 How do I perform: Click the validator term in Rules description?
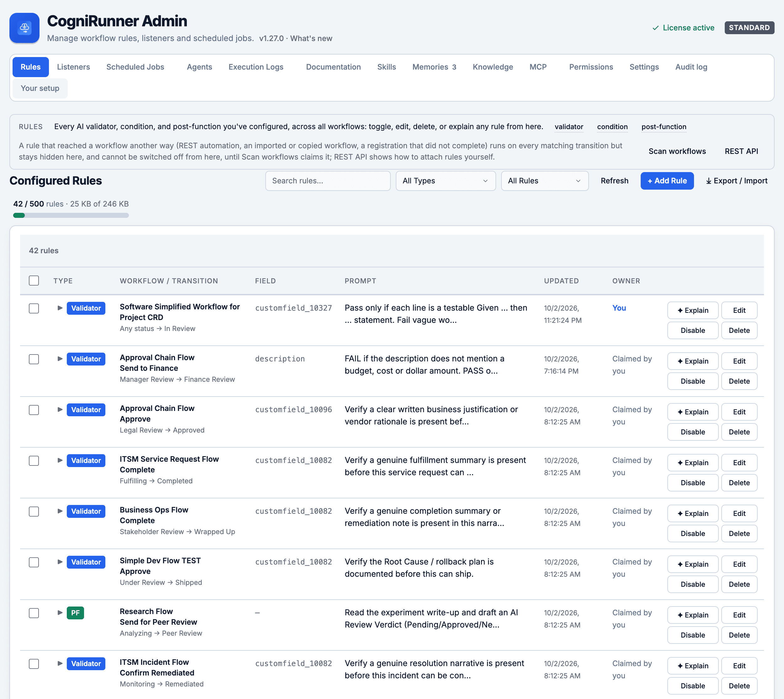pyautogui.click(x=569, y=127)
